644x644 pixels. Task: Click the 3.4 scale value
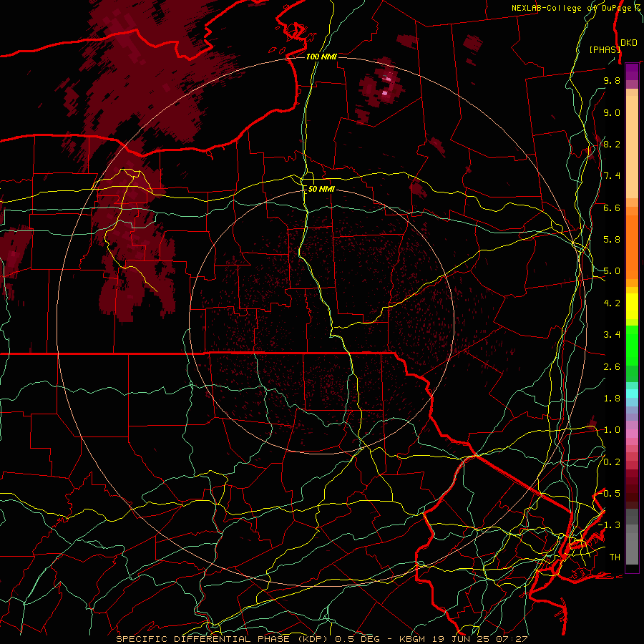[x=612, y=335]
